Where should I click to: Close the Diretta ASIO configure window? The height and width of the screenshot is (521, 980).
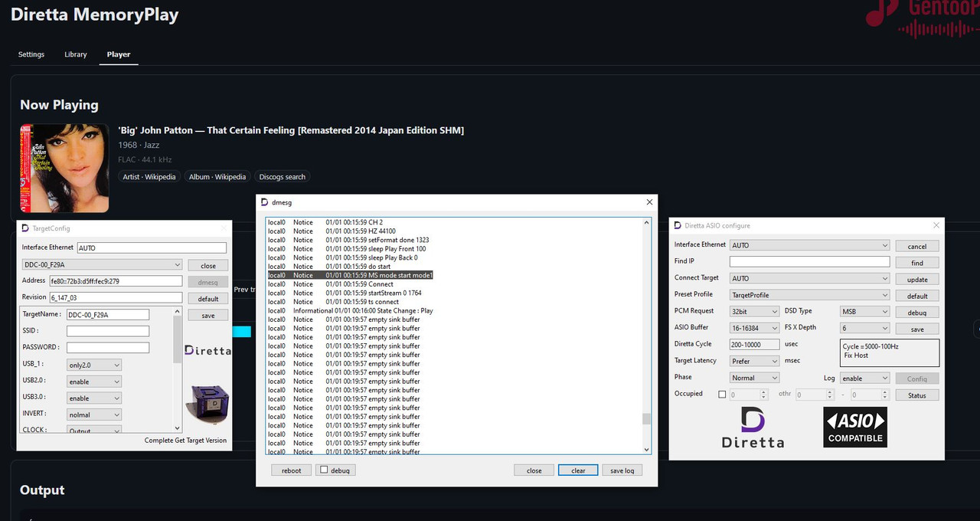[x=936, y=225]
